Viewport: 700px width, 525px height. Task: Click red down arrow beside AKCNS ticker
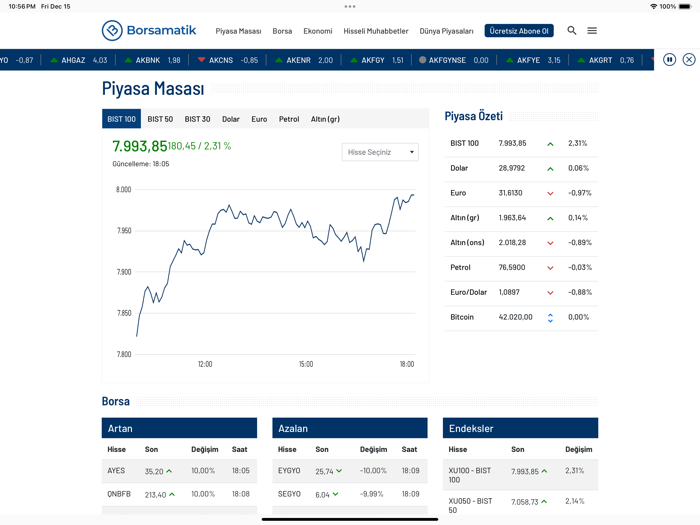point(201,60)
